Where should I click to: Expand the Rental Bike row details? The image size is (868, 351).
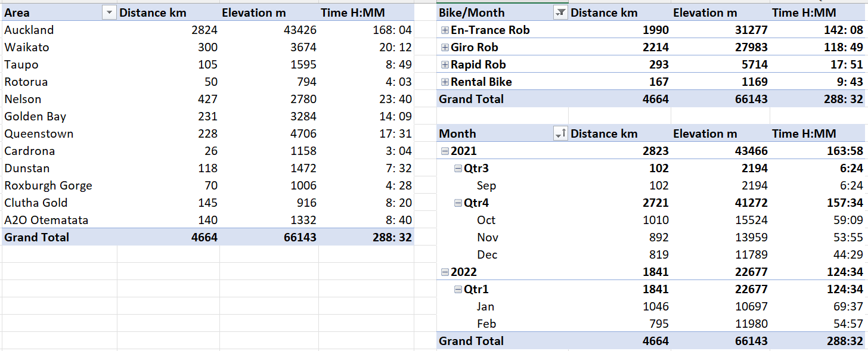(445, 82)
